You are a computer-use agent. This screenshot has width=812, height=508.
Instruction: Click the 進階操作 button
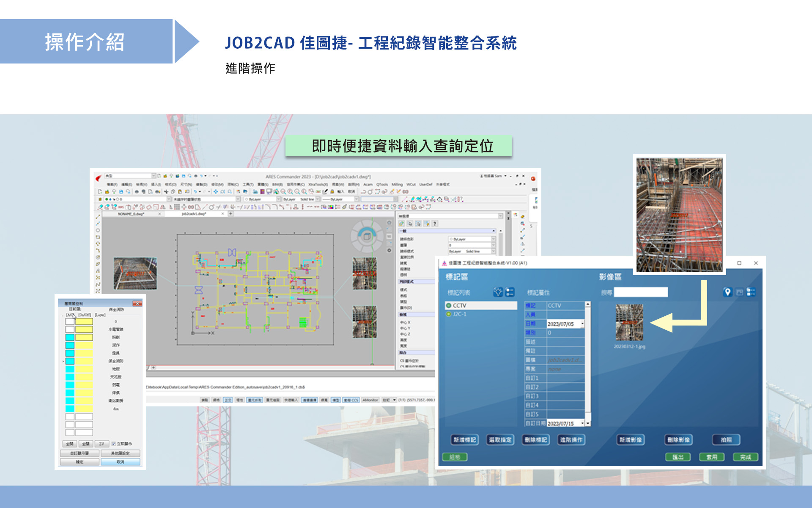pyautogui.click(x=571, y=440)
